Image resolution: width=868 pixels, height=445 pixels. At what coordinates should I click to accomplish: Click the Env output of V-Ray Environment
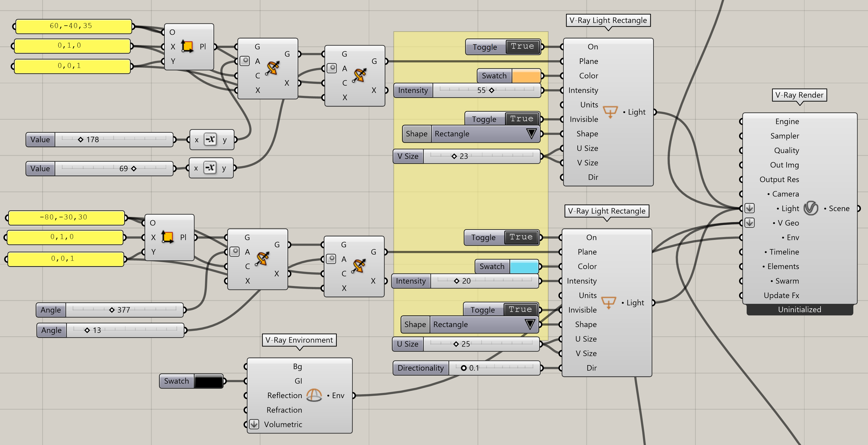(336, 395)
